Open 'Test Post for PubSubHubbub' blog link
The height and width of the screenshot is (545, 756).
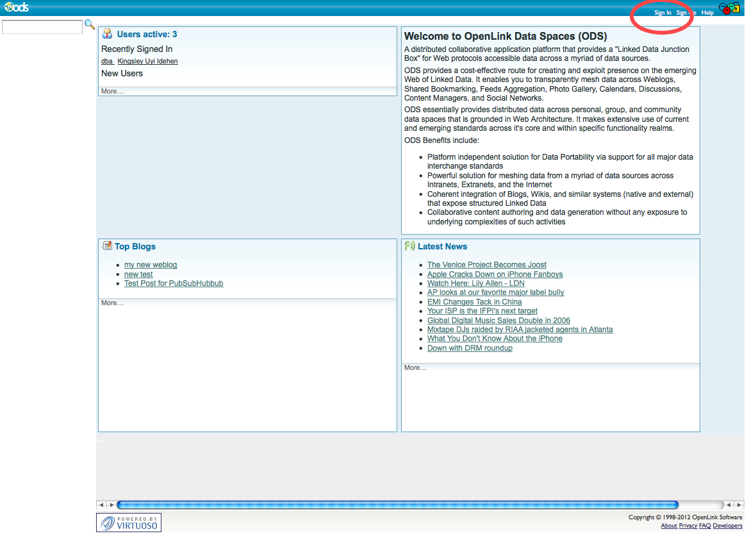[x=174, y=283]
